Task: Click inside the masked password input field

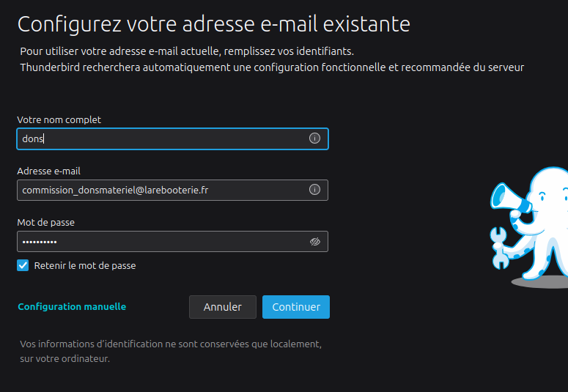Action: (161, 241)
